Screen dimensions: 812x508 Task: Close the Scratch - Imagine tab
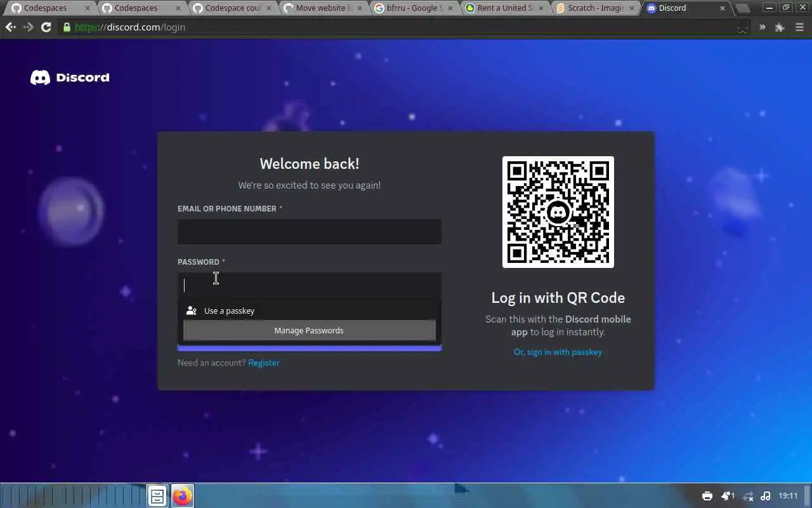(x=632, y=8)
